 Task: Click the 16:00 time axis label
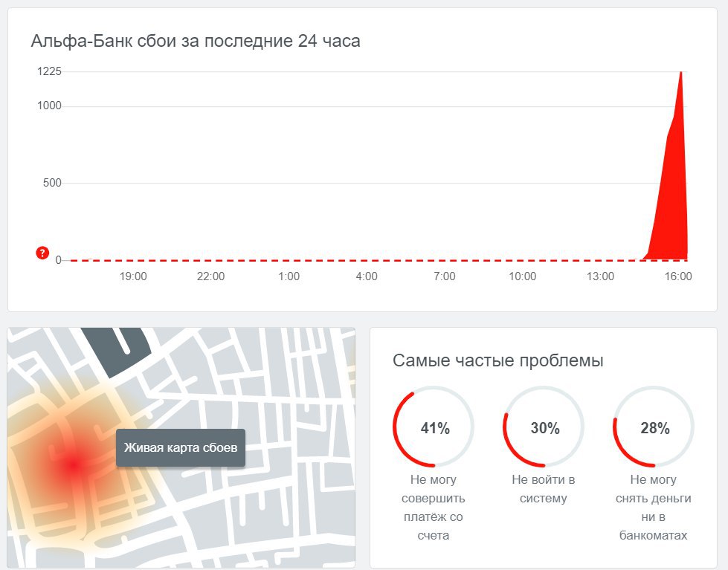pyautogui.click(x=678, y=276)
